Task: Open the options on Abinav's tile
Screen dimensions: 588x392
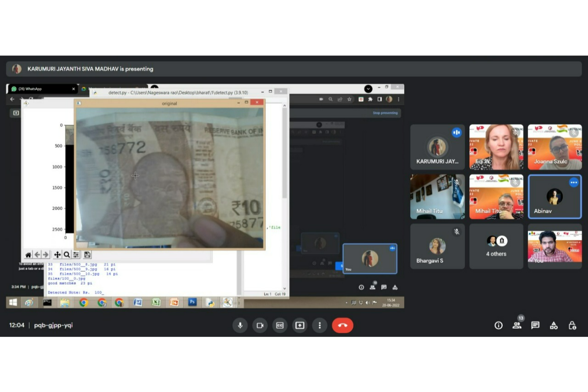Action: [574, 183]
